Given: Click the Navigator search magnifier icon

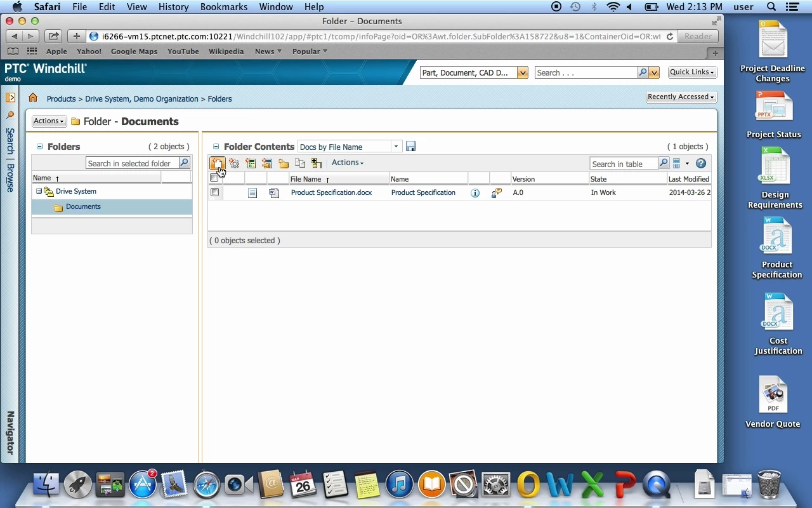Looking at the screenshot, I should [10, 115].
